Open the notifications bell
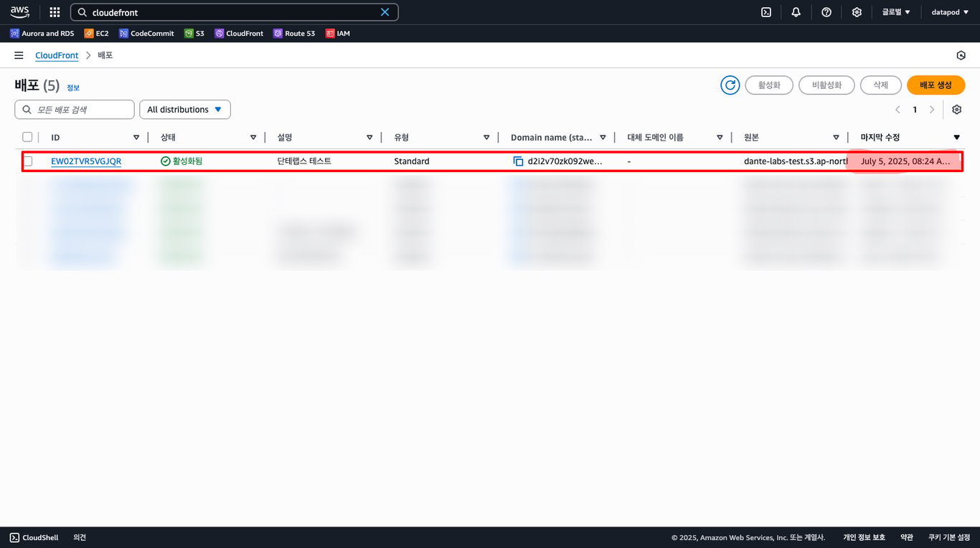The width and height of the screenshot is (980, 548). coord(796,12)
